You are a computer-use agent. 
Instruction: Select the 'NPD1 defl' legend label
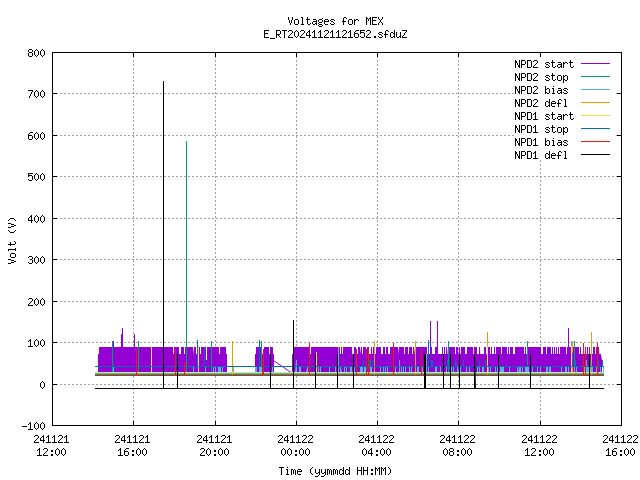(541, 155)
